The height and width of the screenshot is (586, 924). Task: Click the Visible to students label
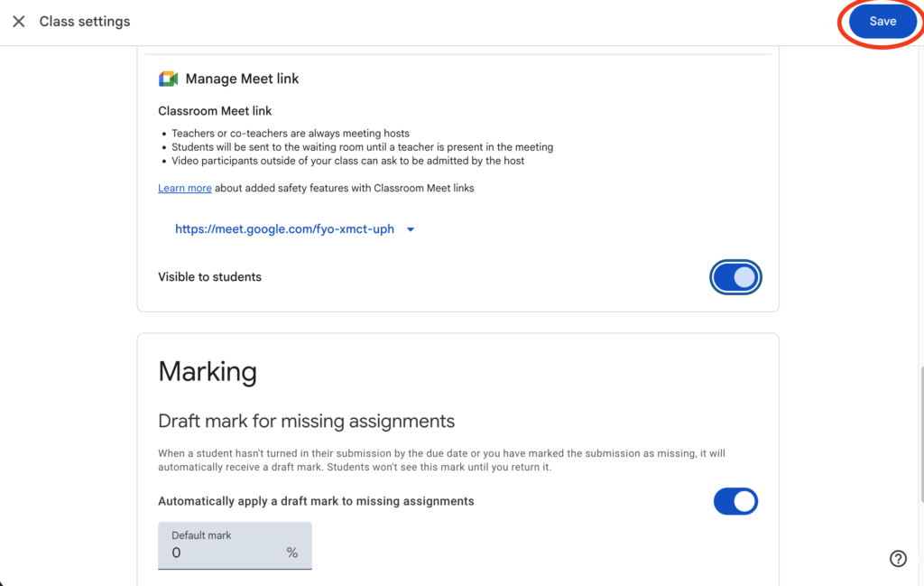pos(209,277)
